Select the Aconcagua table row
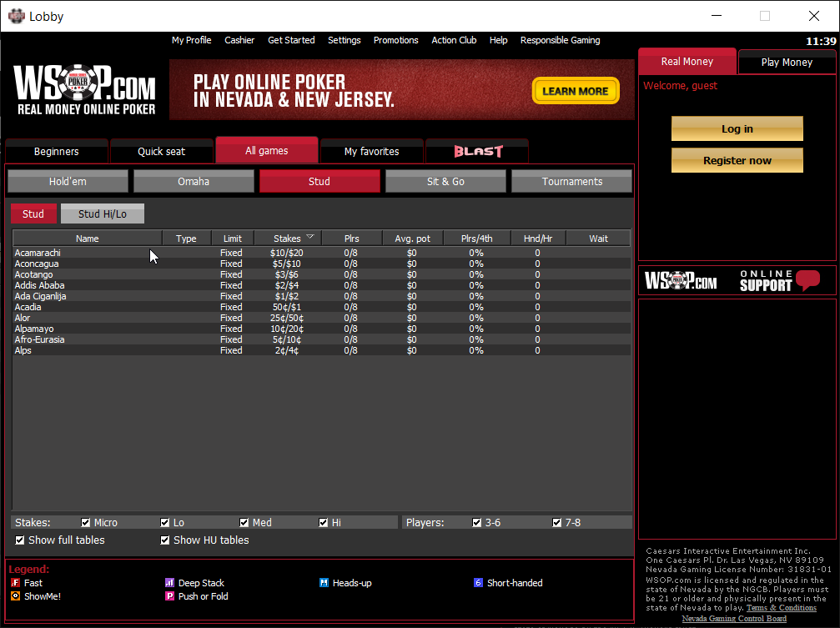 point(321,264)
